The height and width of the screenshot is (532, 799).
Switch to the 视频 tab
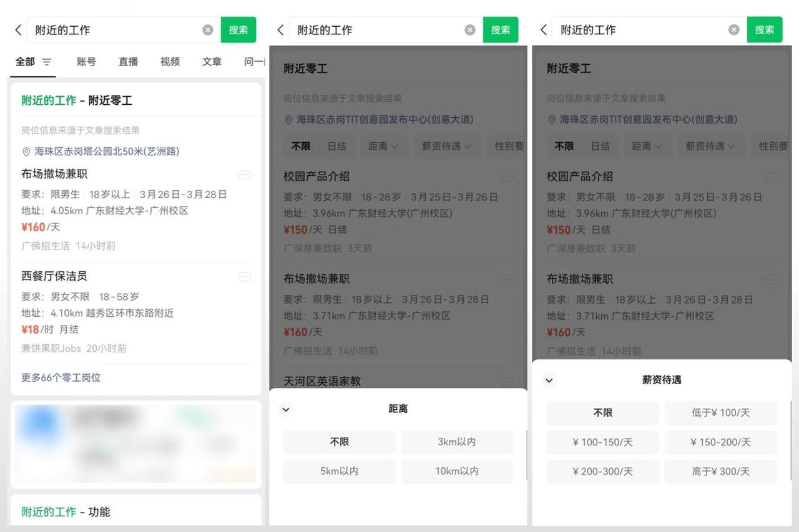[170, 62]
